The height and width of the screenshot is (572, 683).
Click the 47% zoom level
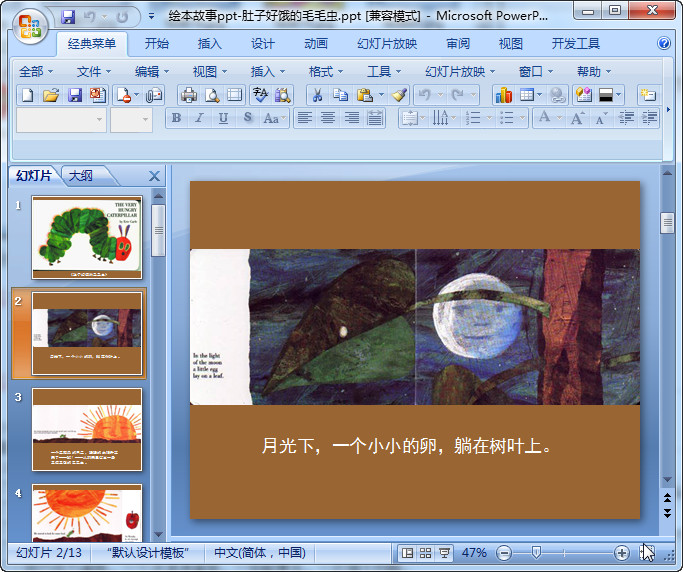(474, 553)
